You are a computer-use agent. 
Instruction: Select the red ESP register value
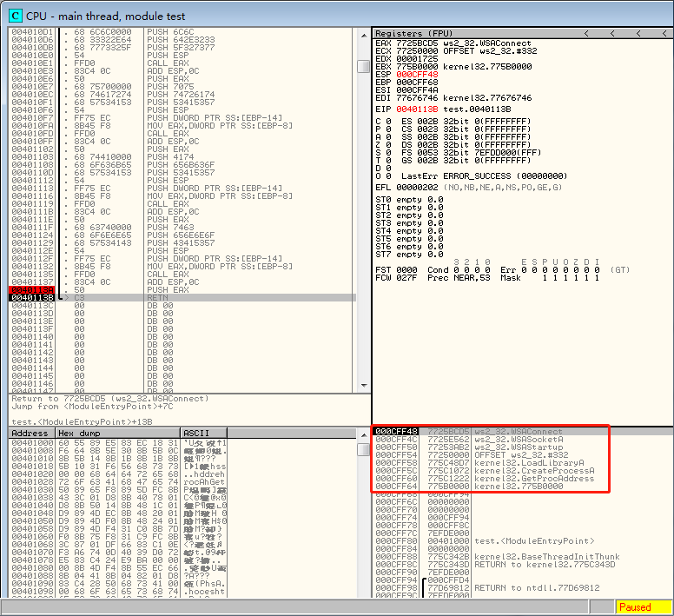[417, 73]
